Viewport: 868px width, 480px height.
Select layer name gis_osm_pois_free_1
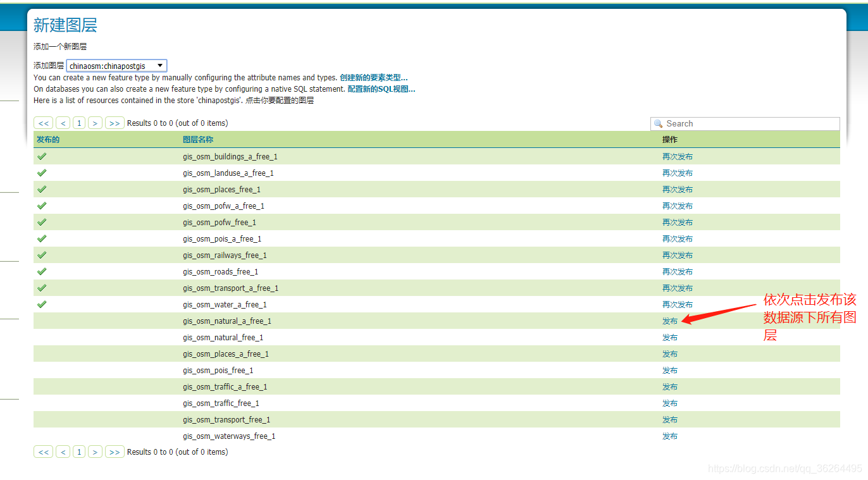coord(218,371)
